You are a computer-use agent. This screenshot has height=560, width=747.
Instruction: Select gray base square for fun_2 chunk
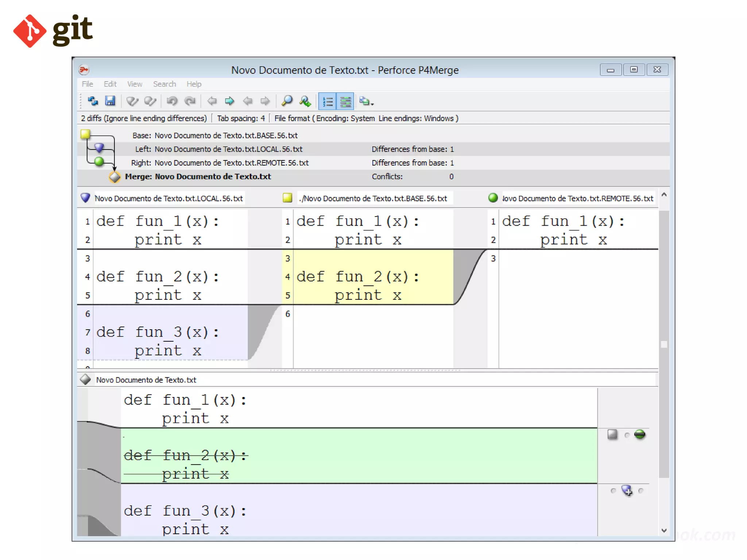612,435
